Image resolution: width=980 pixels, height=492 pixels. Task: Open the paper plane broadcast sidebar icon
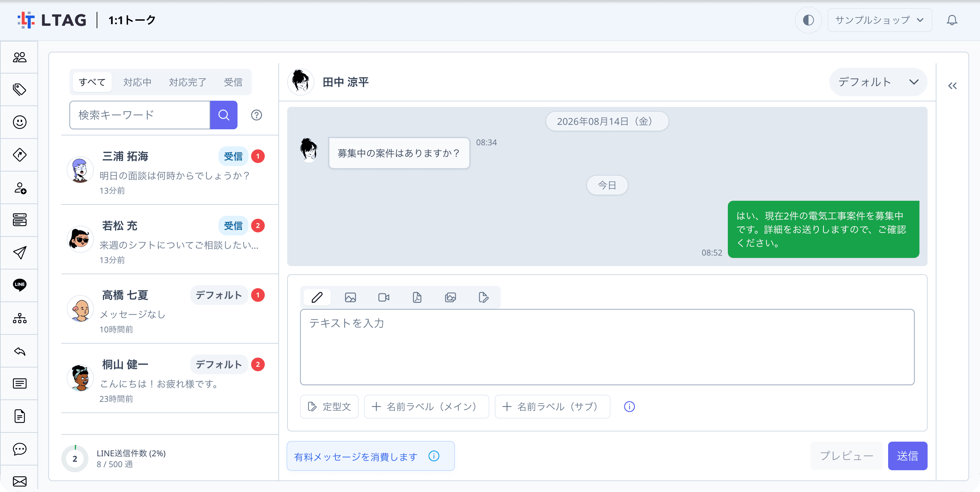(x=19, y=253)
